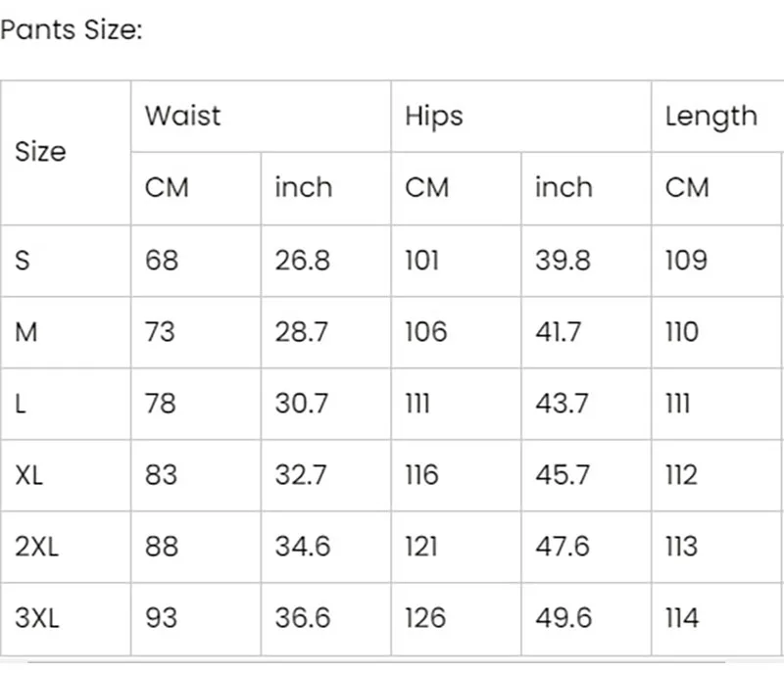Select the 3XL size row label
Viewport: 784px width, 673px height.
click(x=66, y=618)
